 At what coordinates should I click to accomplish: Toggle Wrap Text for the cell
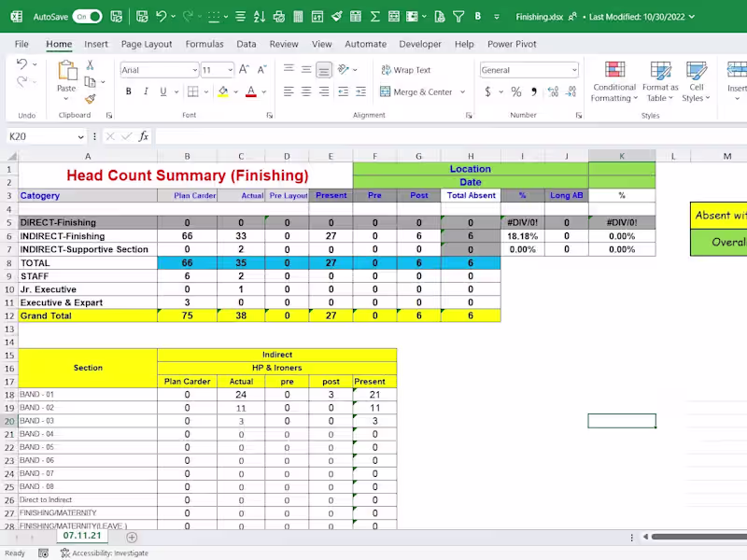405,70
